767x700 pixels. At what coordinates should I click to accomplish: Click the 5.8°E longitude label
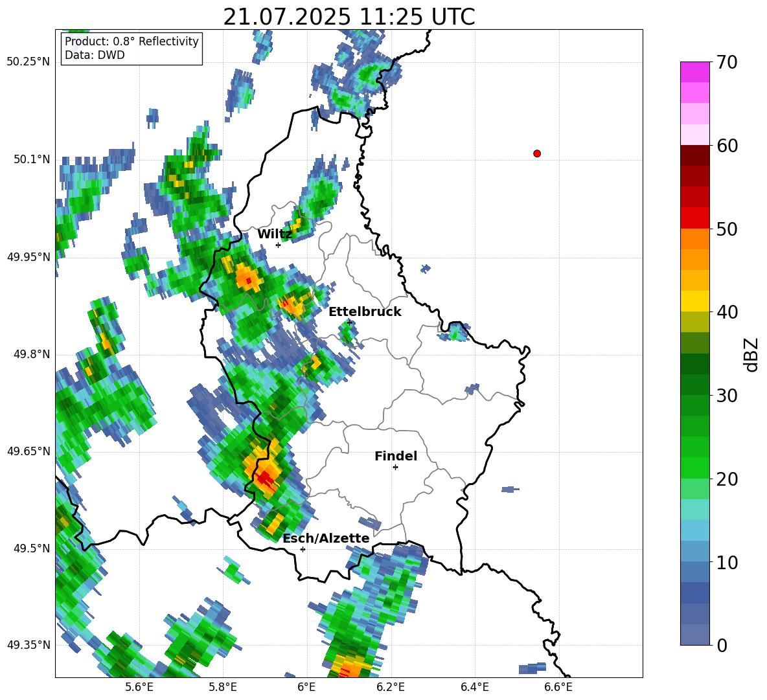223,687
